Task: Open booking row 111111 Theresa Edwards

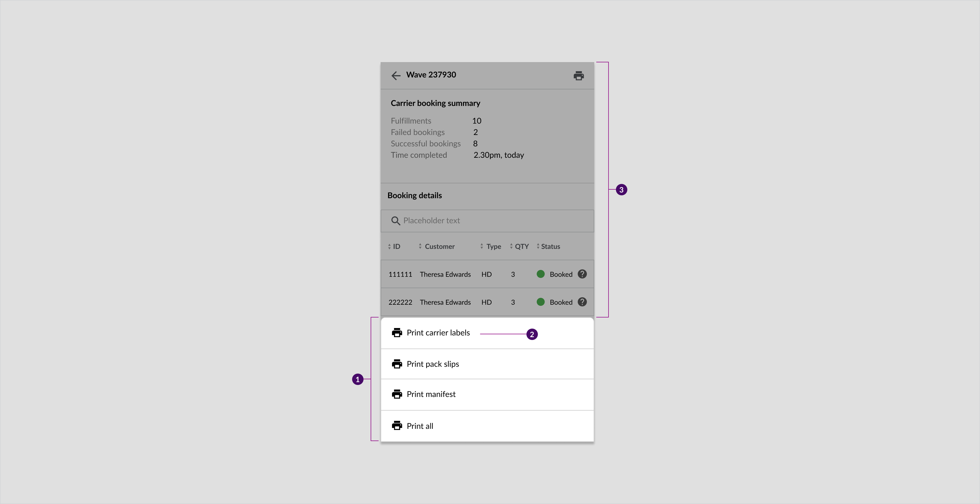Action: pyautogui.click(x=445, y=274)
